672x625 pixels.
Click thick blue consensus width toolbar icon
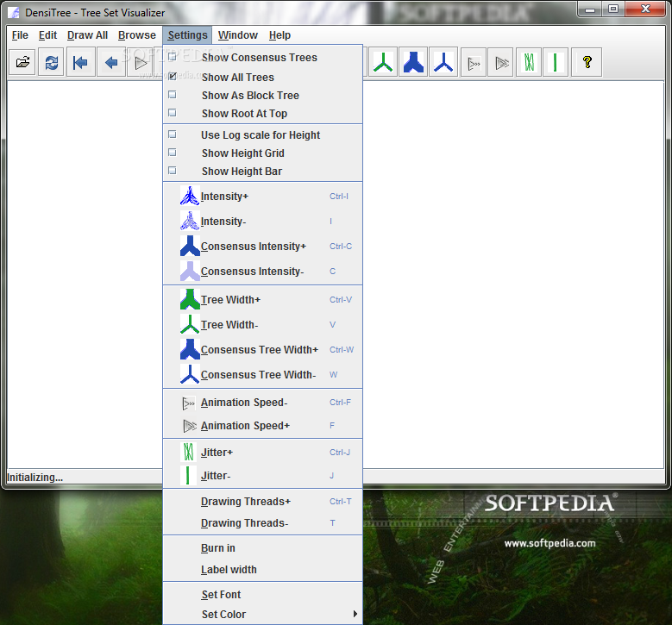[413, 63]
